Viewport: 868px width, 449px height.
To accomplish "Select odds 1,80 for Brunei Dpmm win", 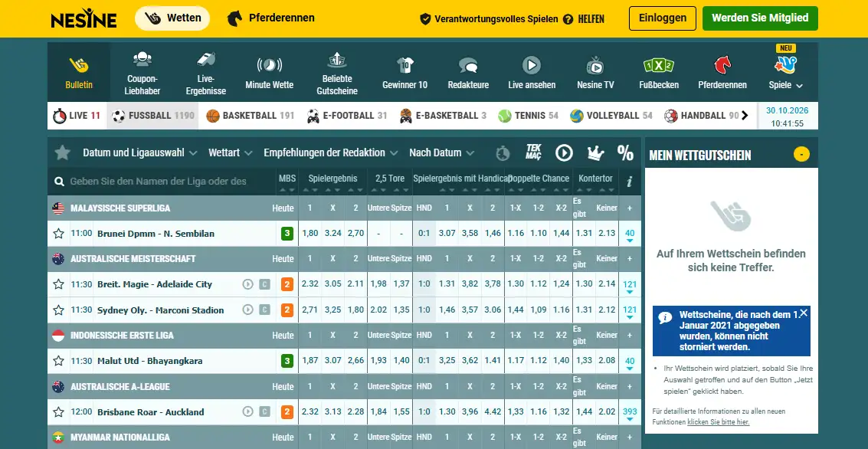I will click(310, 234).
